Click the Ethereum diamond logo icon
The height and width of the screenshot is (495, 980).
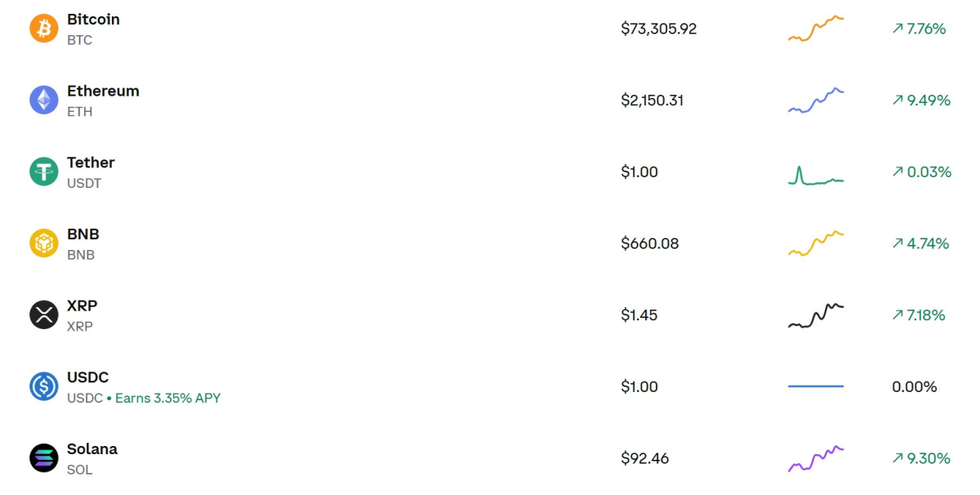[x=44, y=100]
